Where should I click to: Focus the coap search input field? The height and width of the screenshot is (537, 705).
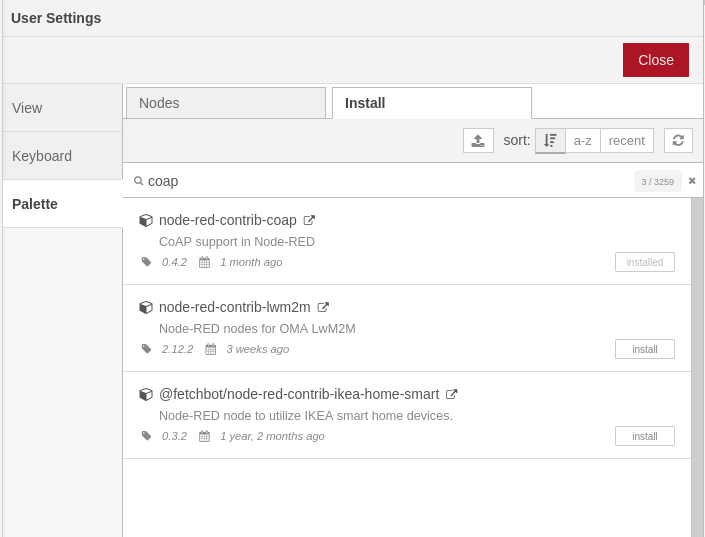pyautogui.click(x=389, y=181)
